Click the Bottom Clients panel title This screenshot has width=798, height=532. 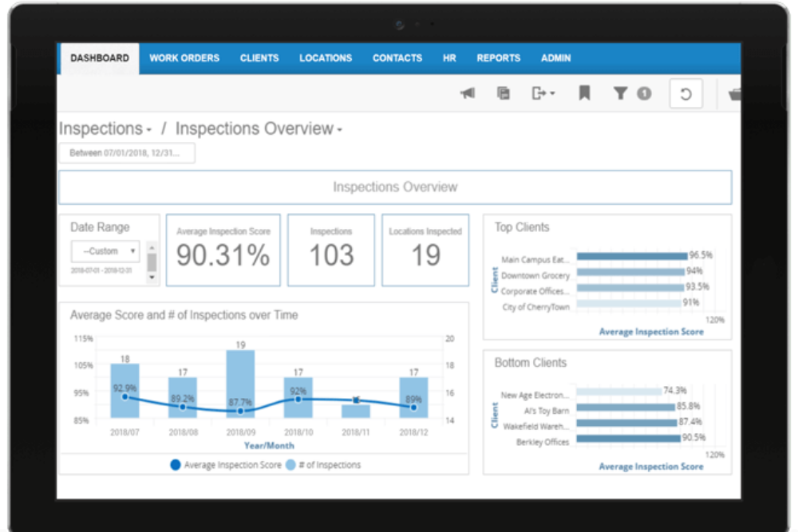(x=531, y=363)
